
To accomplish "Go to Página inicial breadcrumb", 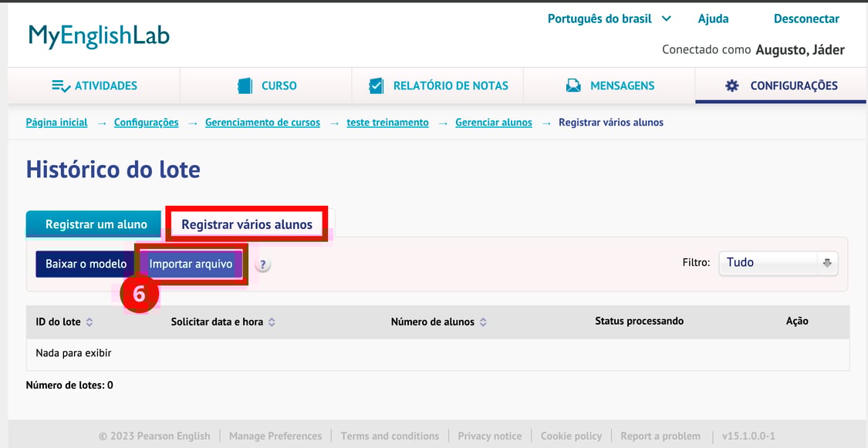I will pyautogui.click(x=56, y=123).
